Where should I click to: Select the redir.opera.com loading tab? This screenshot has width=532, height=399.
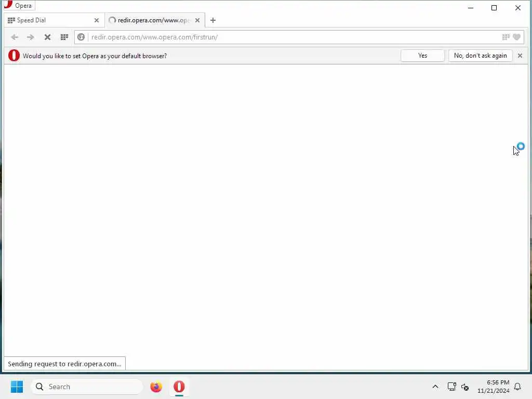point(155,20)
